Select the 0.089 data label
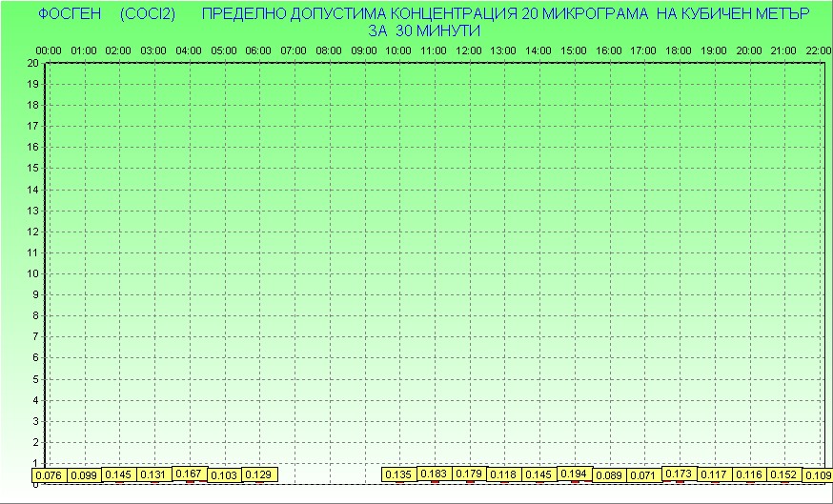 pos(609,474)
